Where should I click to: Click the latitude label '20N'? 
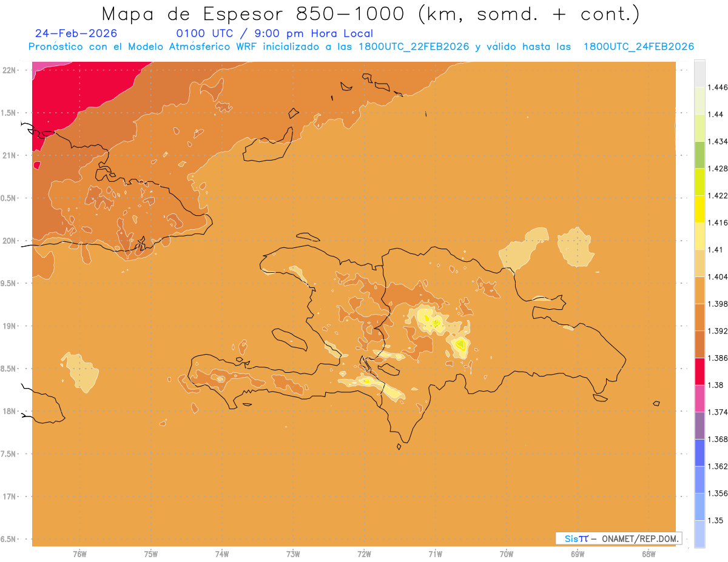[x=9, y=241]
